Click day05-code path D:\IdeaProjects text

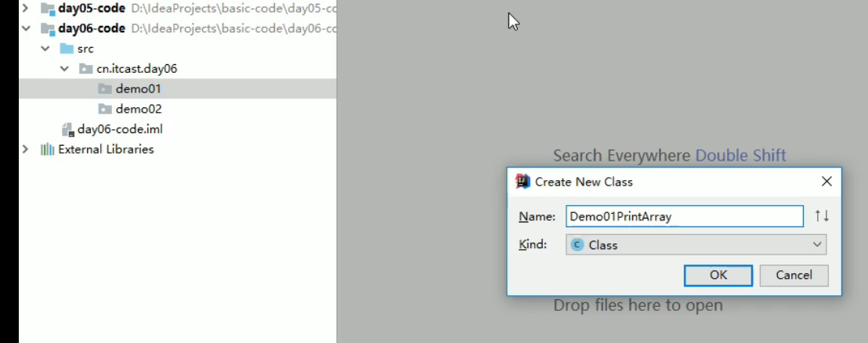click(233, 9)
